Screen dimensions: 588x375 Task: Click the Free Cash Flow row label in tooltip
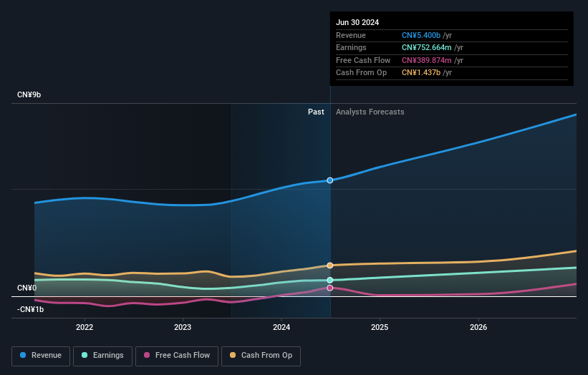coord(363,60)
